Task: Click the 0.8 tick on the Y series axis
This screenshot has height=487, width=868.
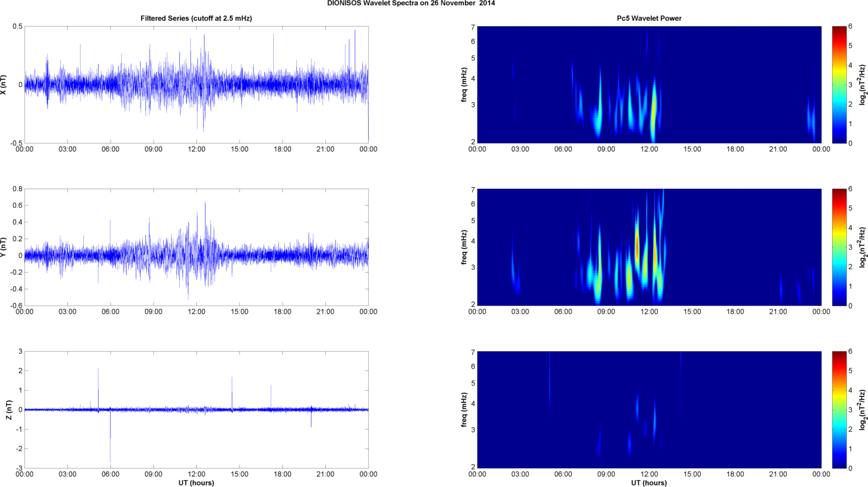Action: (x=18, y=189)
